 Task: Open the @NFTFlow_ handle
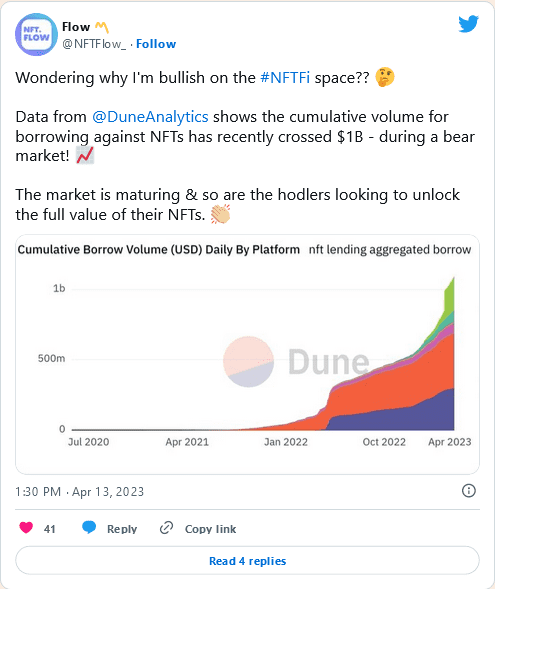tap(94, 44)
